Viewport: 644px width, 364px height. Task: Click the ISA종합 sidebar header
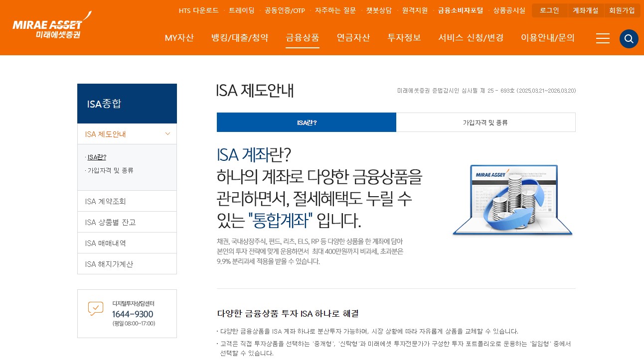pyautogui.click(x=127, y=104)
